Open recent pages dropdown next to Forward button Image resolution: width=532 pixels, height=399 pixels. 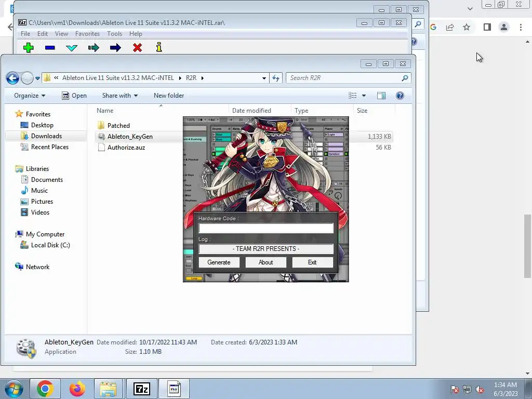pos(37,78)
